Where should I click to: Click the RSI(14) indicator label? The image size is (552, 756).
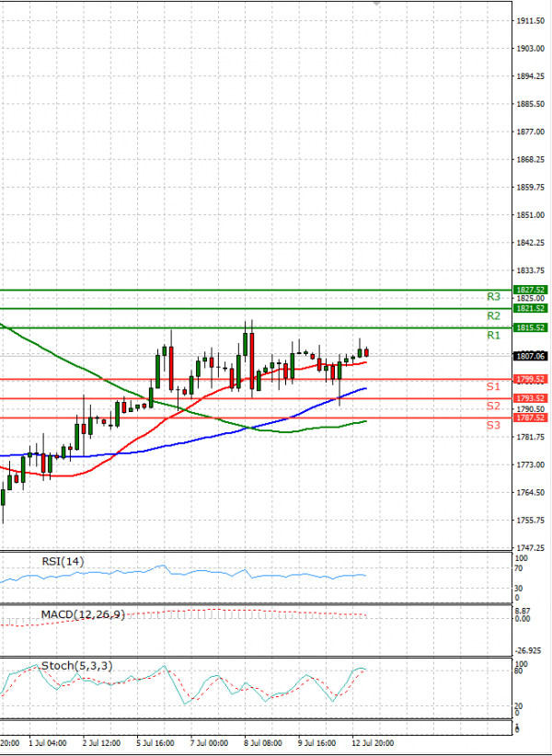63,561
